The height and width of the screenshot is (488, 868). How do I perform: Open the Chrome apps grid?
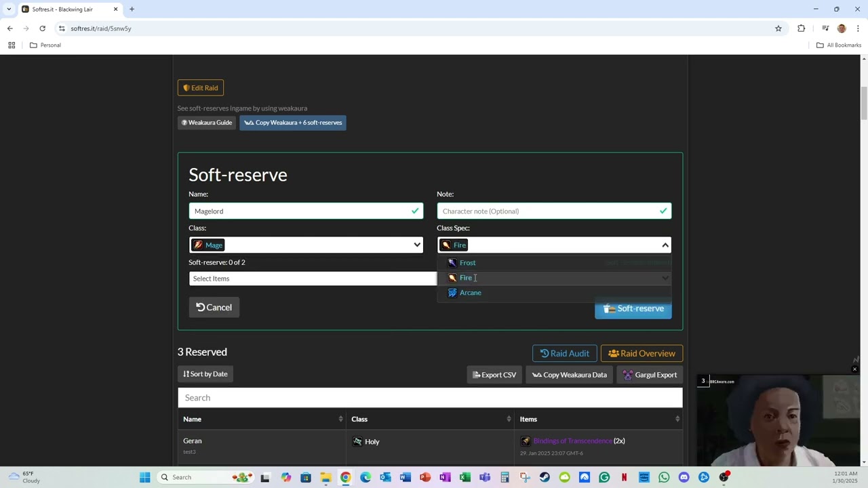coord(12,45)
